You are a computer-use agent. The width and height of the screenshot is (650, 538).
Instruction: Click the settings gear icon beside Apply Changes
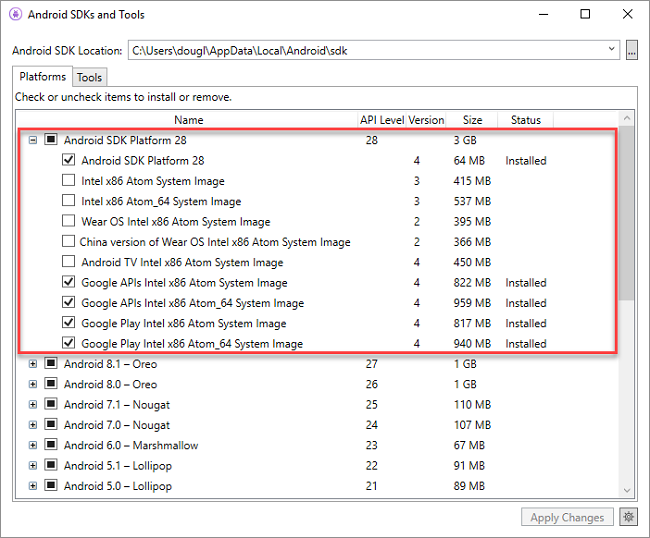[x=628, y=517]
